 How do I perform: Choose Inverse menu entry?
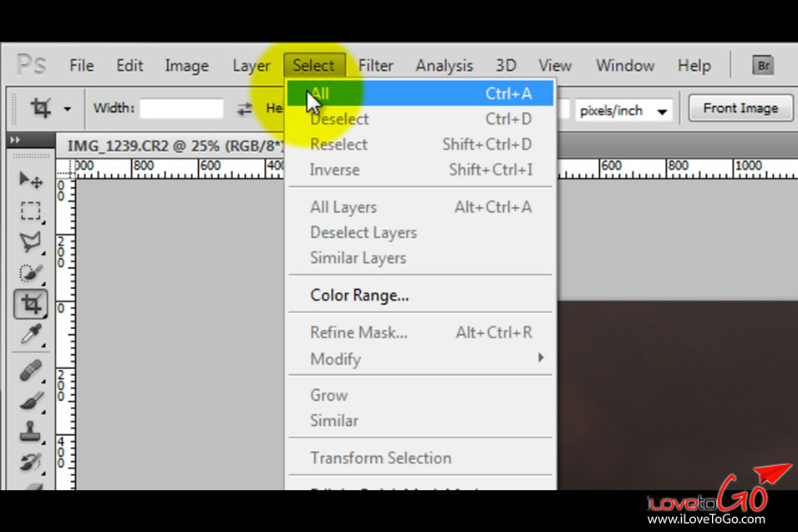(x=420, y=170)
